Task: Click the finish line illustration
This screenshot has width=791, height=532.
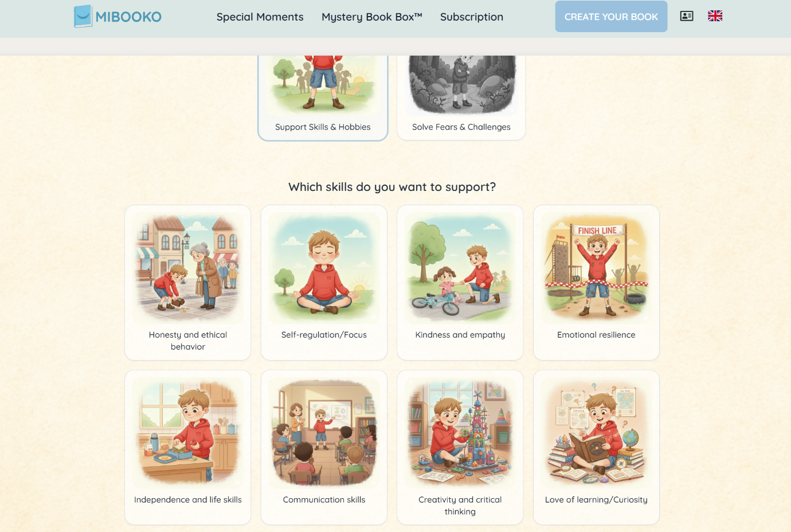Action: (x=596, y=268)
